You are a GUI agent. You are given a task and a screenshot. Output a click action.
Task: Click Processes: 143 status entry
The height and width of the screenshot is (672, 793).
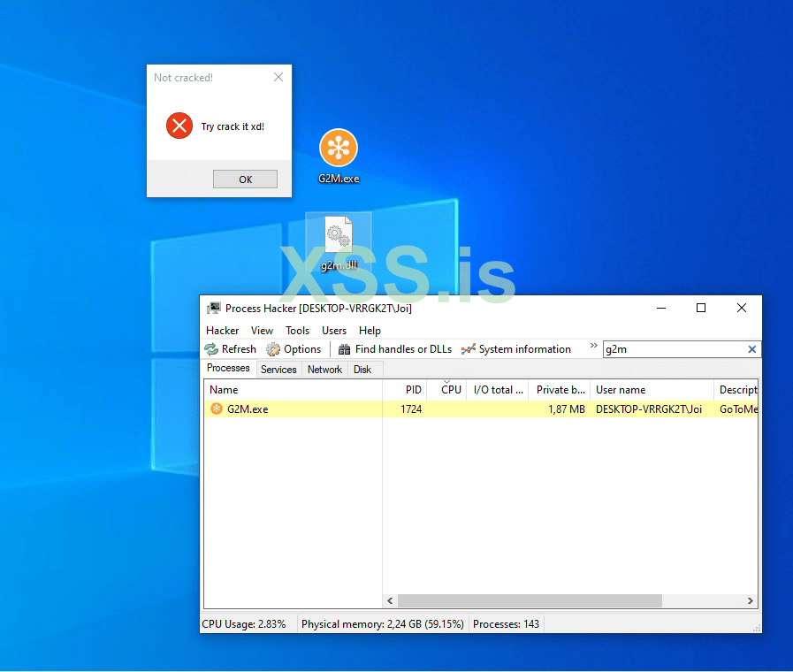click(506, 624)
